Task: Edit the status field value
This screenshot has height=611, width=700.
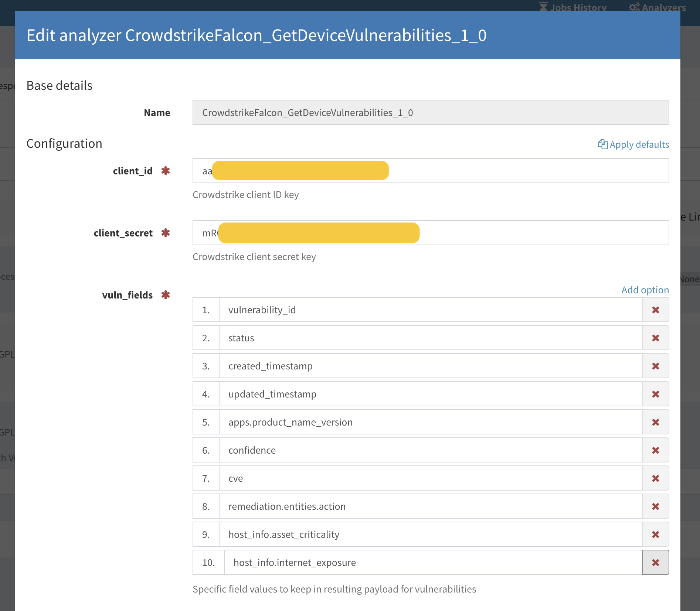Action: click(431, 338)
